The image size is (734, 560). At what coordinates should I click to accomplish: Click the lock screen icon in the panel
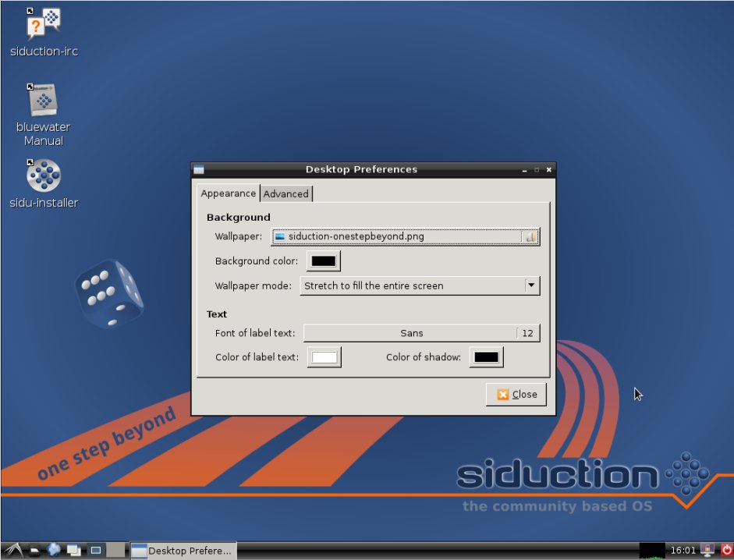click(707, 551)
